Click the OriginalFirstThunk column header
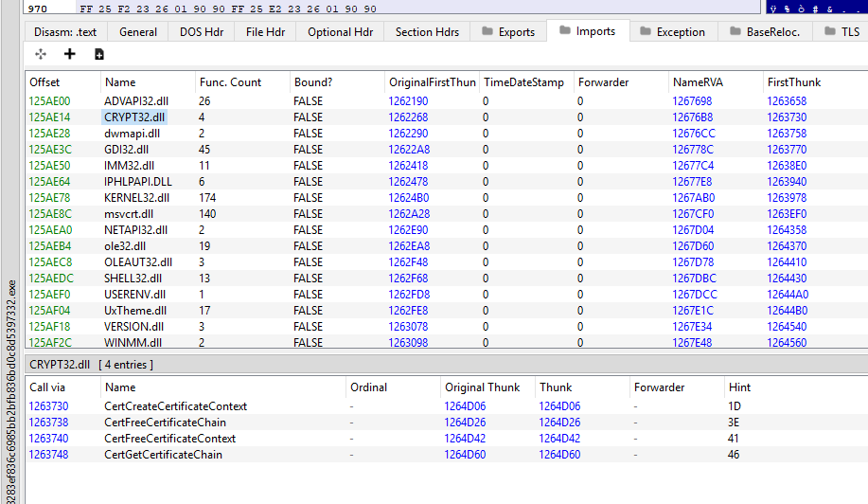This screenshot has width=868, height=504. (x=432, y=82)
